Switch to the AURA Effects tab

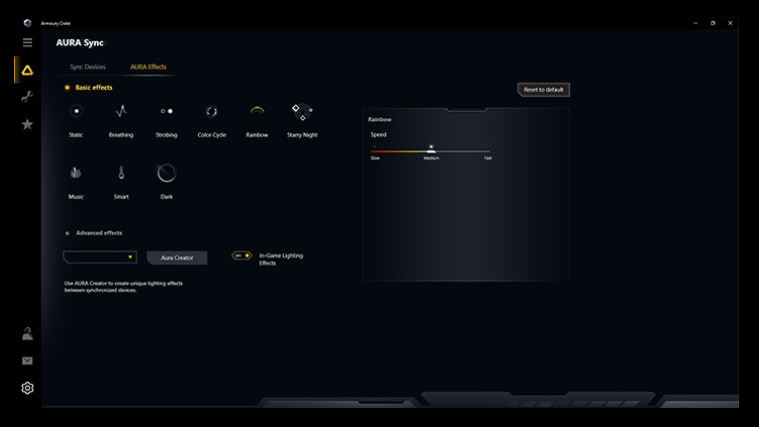(148, 67)
